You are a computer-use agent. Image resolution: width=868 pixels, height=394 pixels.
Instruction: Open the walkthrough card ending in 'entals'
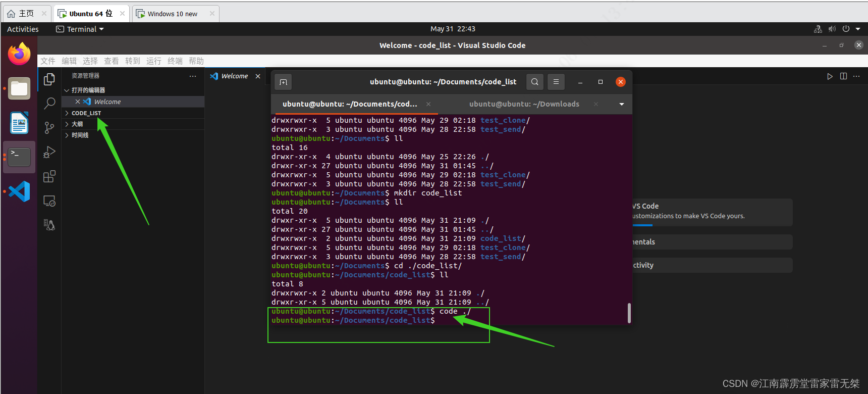point(713,242)
